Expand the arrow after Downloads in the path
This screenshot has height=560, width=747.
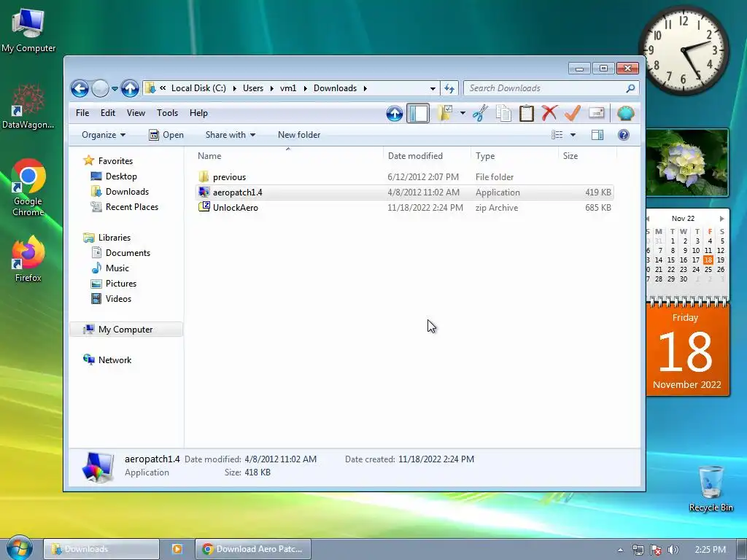(x=365, y=88)
